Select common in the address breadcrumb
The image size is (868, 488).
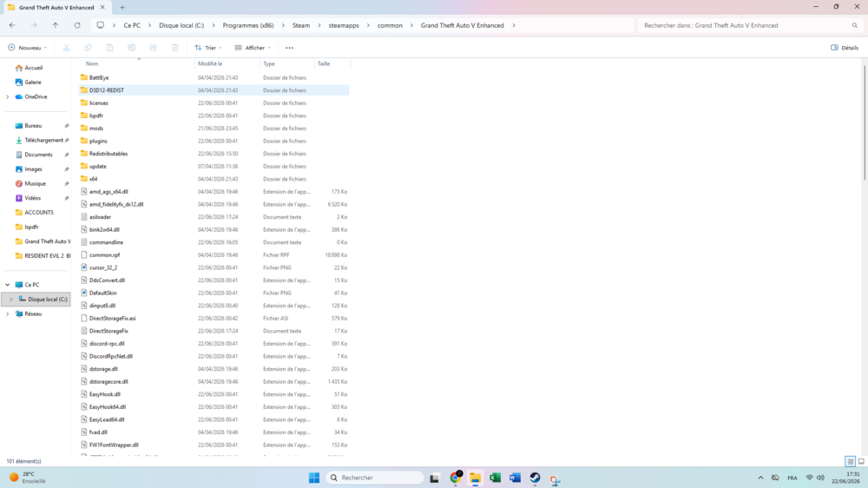pos(390,25)
